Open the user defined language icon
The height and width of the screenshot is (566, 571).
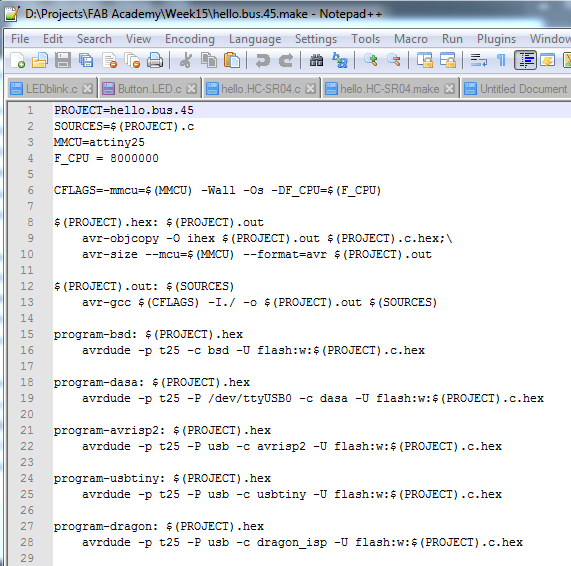point(548,60)
